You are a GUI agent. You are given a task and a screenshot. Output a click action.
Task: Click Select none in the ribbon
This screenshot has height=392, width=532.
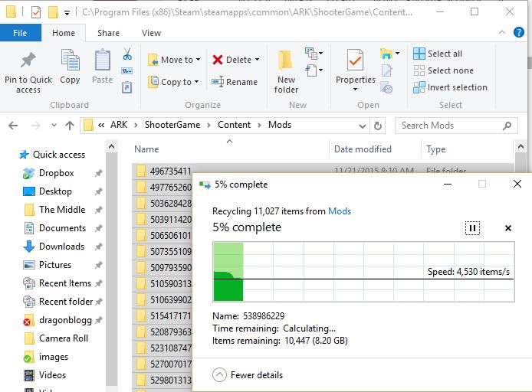(x=443, y=70)
